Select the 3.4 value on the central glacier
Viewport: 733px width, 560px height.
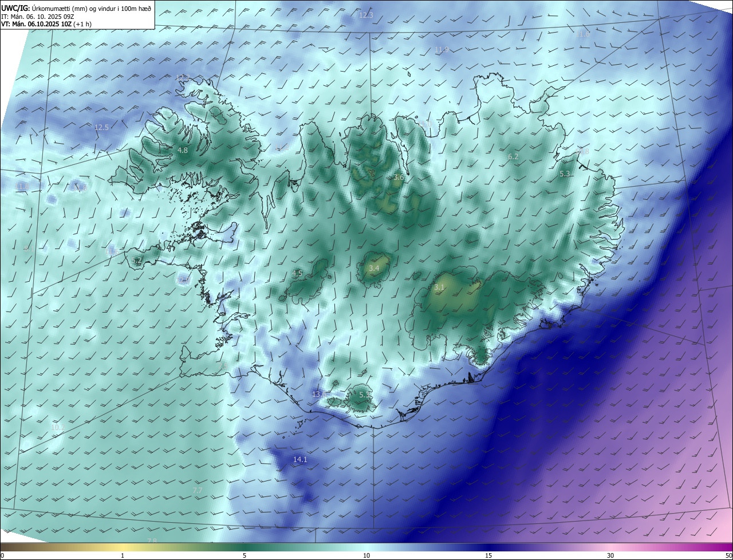374,269
